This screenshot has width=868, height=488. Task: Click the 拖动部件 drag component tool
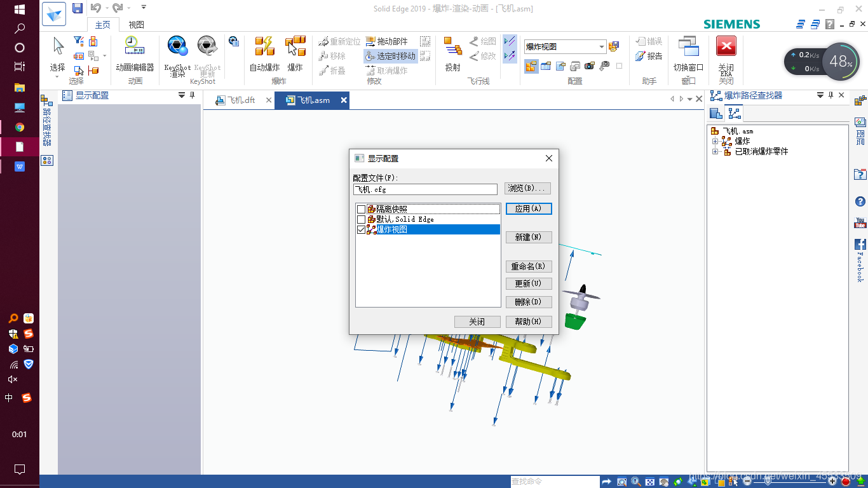point(387,41)
